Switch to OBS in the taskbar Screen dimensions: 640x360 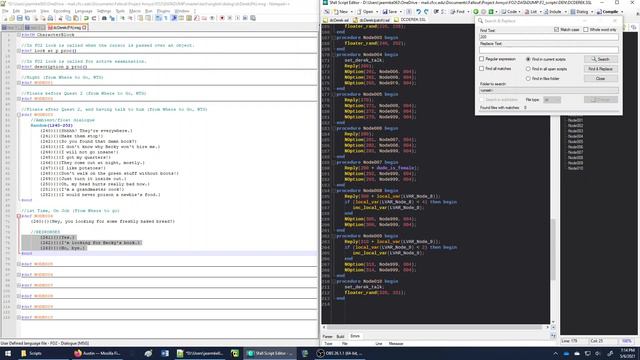tap(340, 353)
